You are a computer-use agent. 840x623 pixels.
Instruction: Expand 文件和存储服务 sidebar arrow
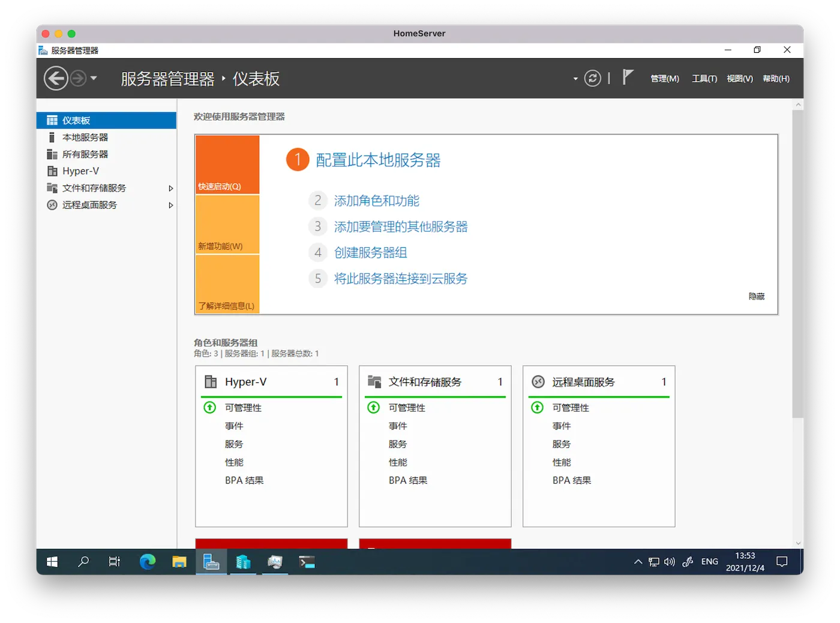pyautogui.click(x=171, y=188)
